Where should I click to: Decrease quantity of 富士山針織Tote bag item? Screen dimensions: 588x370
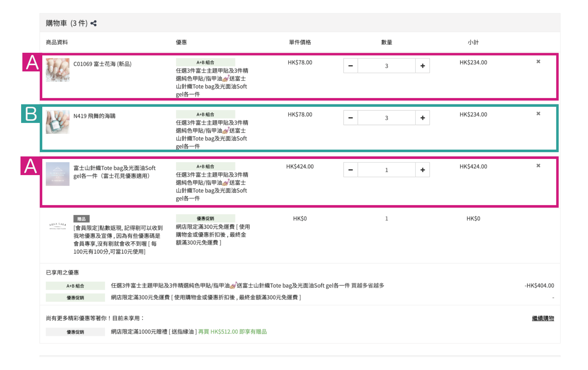click(351, 170)
